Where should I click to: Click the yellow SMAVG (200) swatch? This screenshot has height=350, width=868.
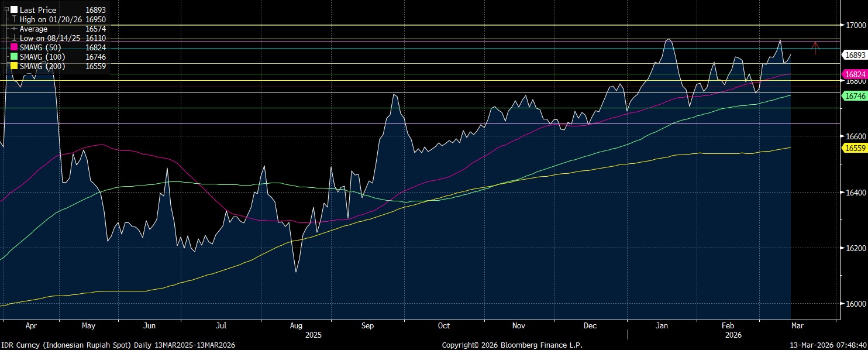(x=14, y=66)
